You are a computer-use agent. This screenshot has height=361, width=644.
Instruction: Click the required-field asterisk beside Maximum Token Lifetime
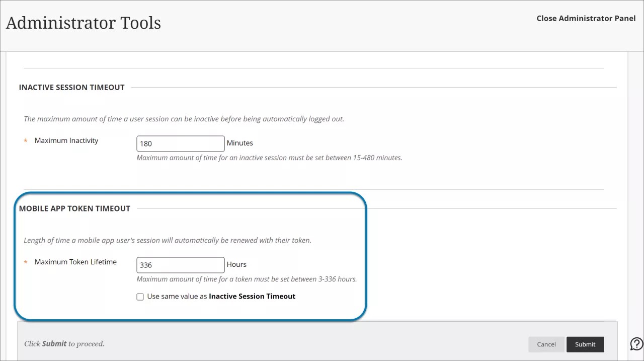pyautogui.click(x=25, y=262)
